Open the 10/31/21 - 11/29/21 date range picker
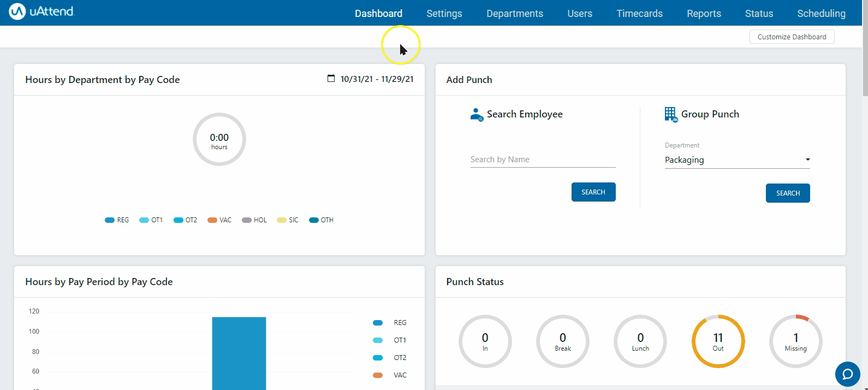 pyautogui.click(x=377, y=79)
